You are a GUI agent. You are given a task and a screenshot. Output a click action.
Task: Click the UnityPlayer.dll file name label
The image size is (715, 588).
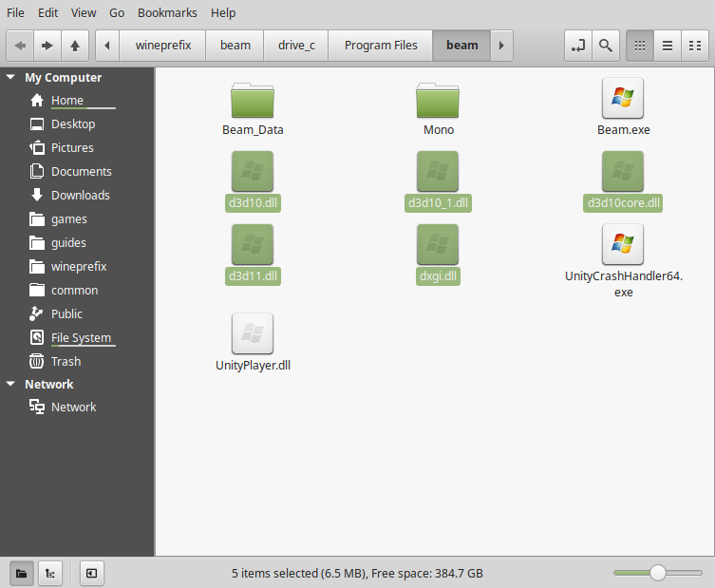pos(253,366)
